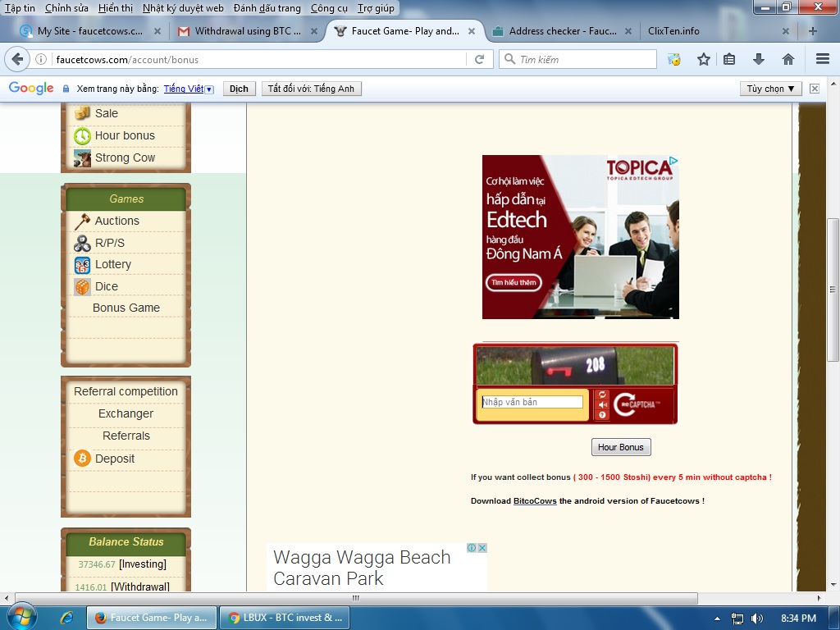840x630 pixels.
Task: Open the Tập tin menu
Action: [x=20, y=8]
